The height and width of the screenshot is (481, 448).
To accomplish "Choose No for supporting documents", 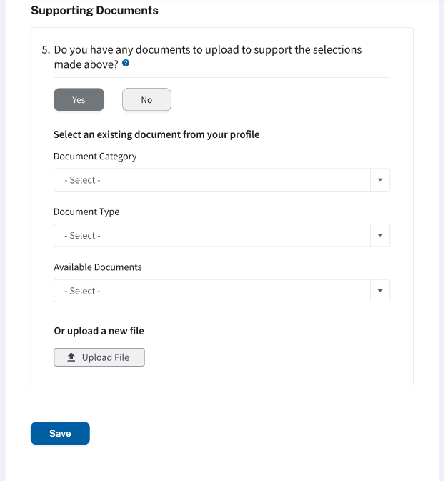I will (x=146, y=100).
